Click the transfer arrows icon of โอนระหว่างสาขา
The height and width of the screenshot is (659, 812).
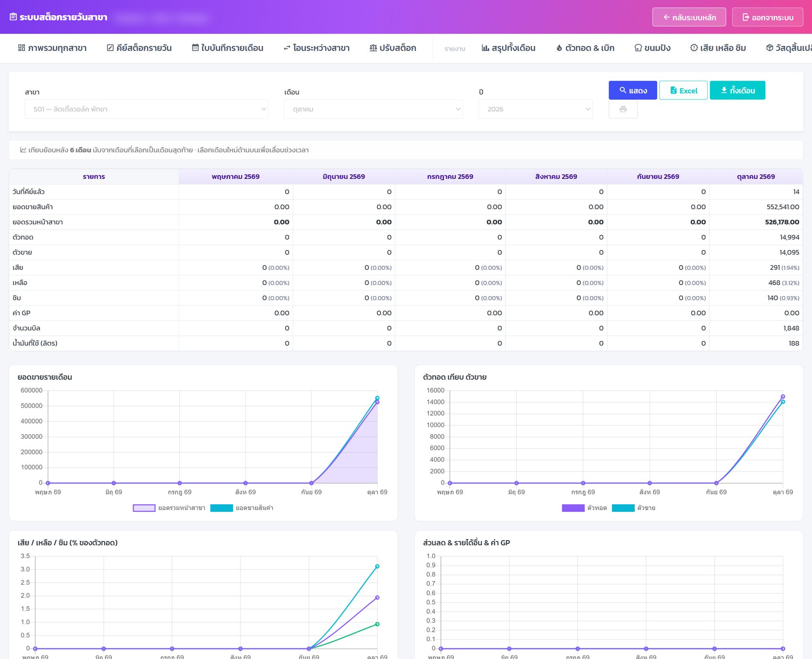pyautogui.click(x=287, y=48)
